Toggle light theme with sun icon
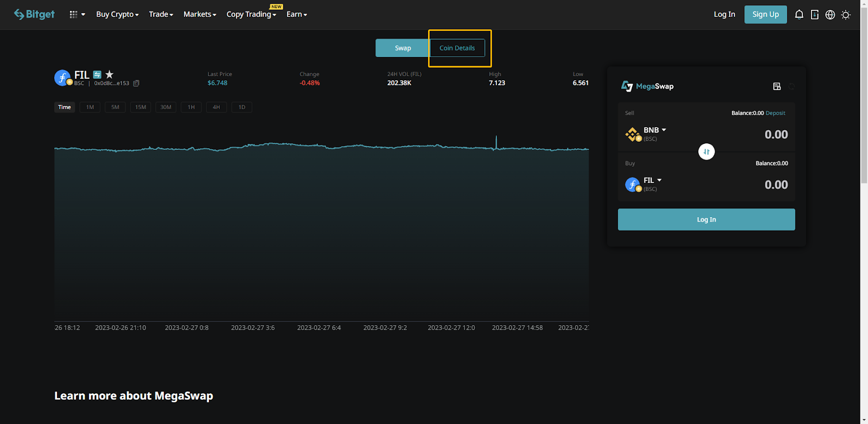This screenshot has width=868, height=424. [845, 15]
